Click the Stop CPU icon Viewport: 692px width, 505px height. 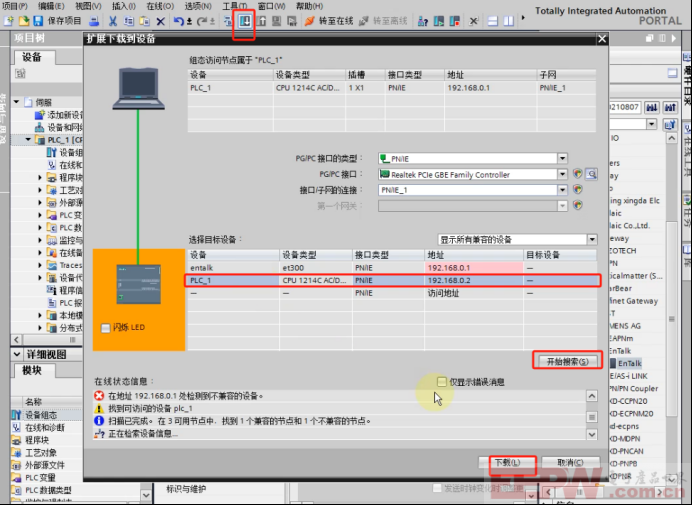[455, 21]
